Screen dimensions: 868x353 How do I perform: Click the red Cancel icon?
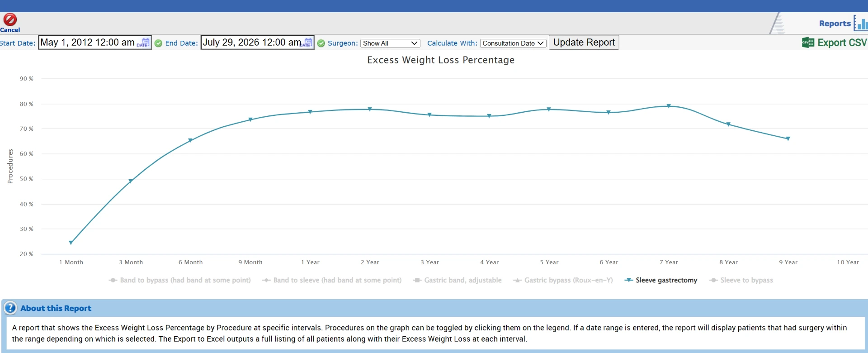pyautogui.click(x=10, y=19)
